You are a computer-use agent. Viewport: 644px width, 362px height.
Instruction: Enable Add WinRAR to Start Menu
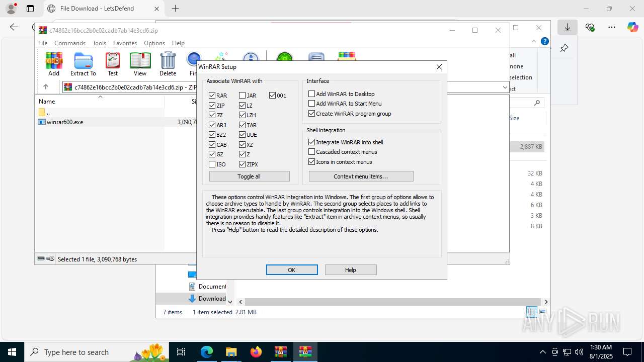click(311, 104)
